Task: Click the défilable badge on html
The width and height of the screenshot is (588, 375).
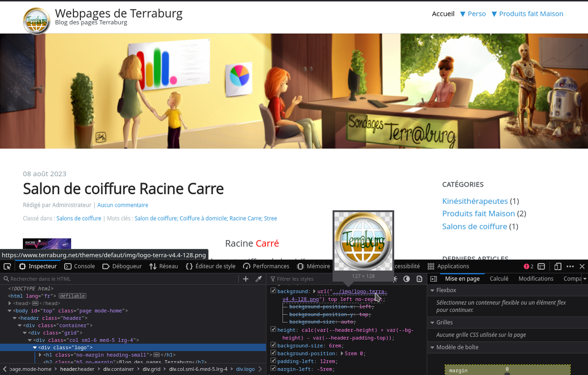Action: coord(73,296)
